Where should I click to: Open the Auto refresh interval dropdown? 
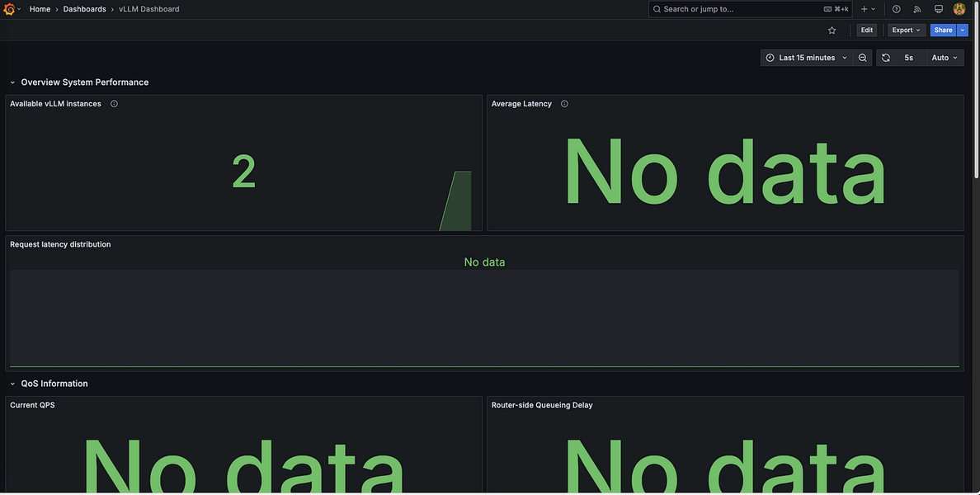[x=945, y=58]
